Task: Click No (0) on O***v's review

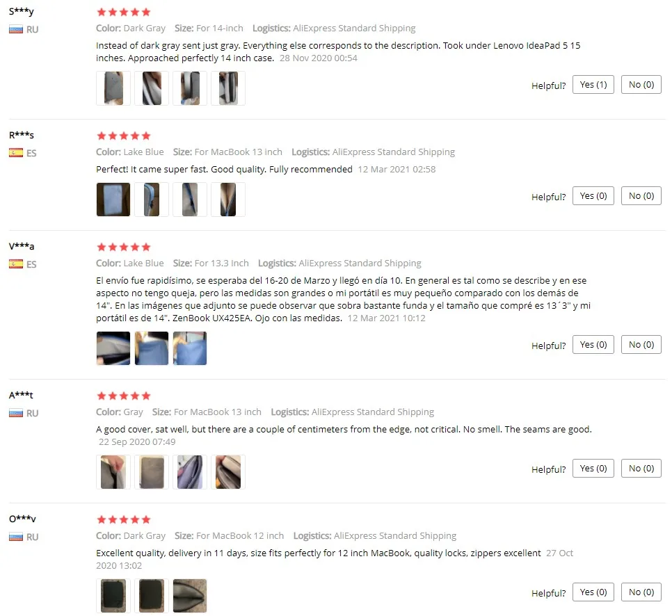Action: [641, 592]
